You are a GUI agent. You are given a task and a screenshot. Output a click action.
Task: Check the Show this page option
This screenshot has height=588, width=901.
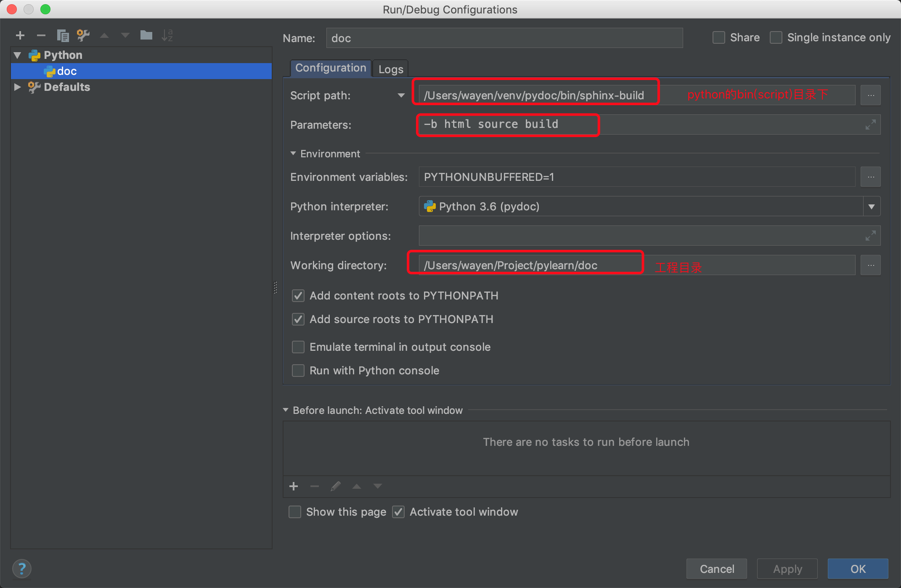tap(295, 512)
